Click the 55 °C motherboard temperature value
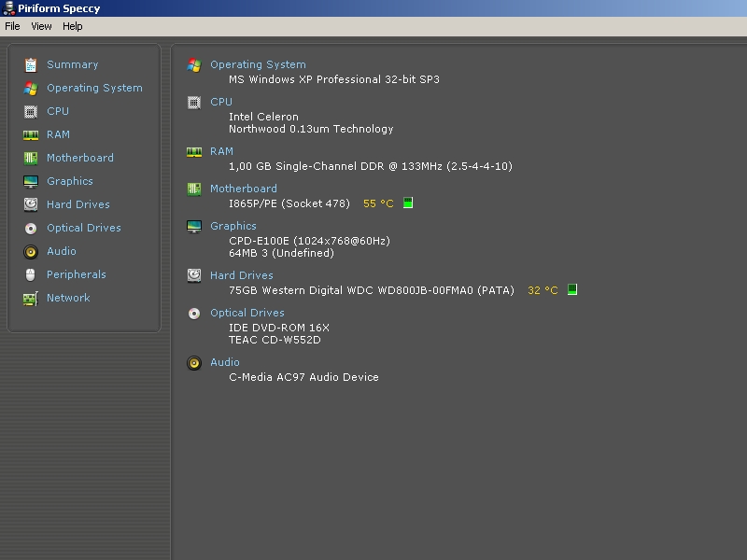The height and width of the screenshot is (560, 747). [378, 203]
